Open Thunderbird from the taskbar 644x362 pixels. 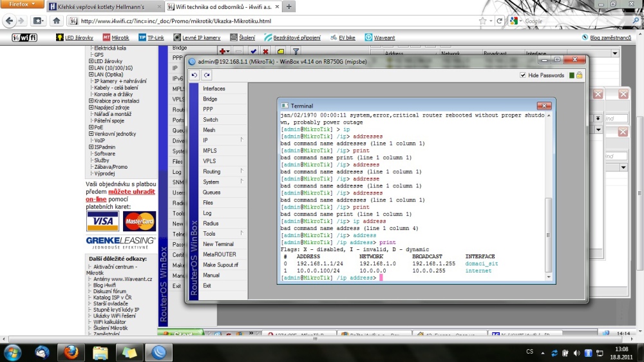42,352
